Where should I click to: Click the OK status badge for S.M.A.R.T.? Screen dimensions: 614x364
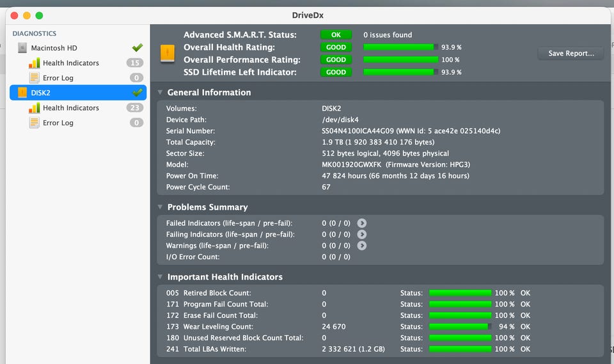point(336,35)
